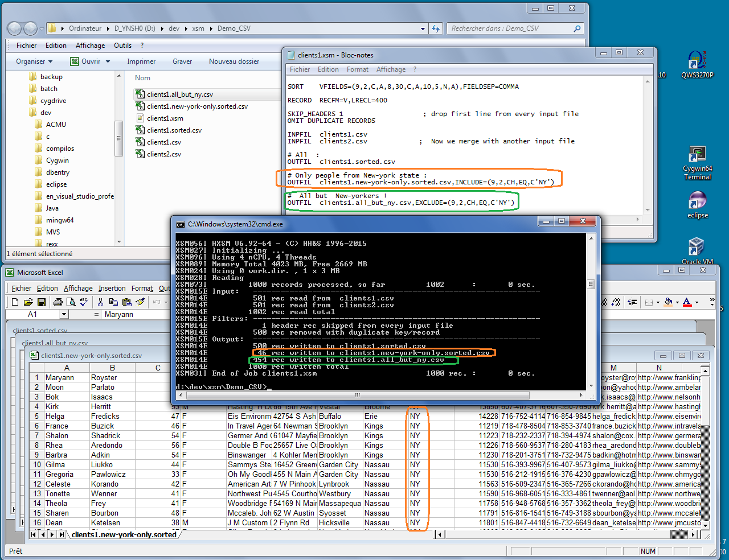Expand the font color dropdown arrow

[x=697, y=302]
